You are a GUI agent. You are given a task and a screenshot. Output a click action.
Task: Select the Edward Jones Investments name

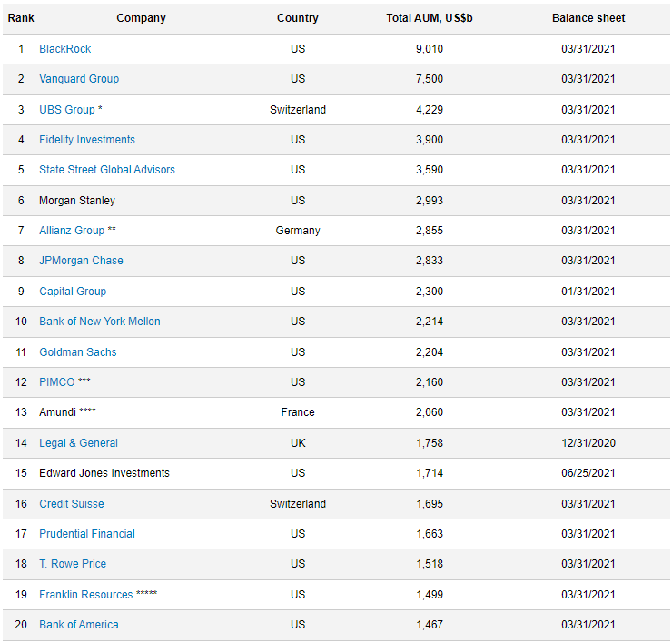click(x=104, y=473)
